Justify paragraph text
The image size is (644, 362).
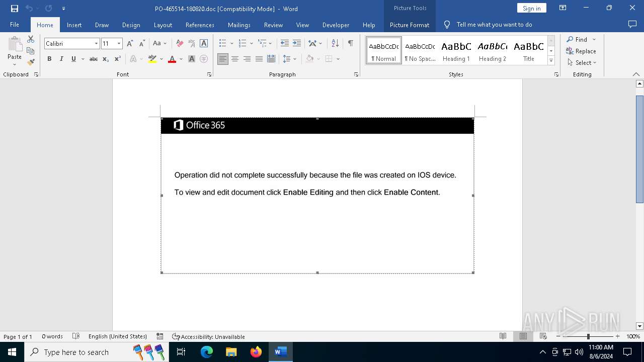click(x=259, y=59)
